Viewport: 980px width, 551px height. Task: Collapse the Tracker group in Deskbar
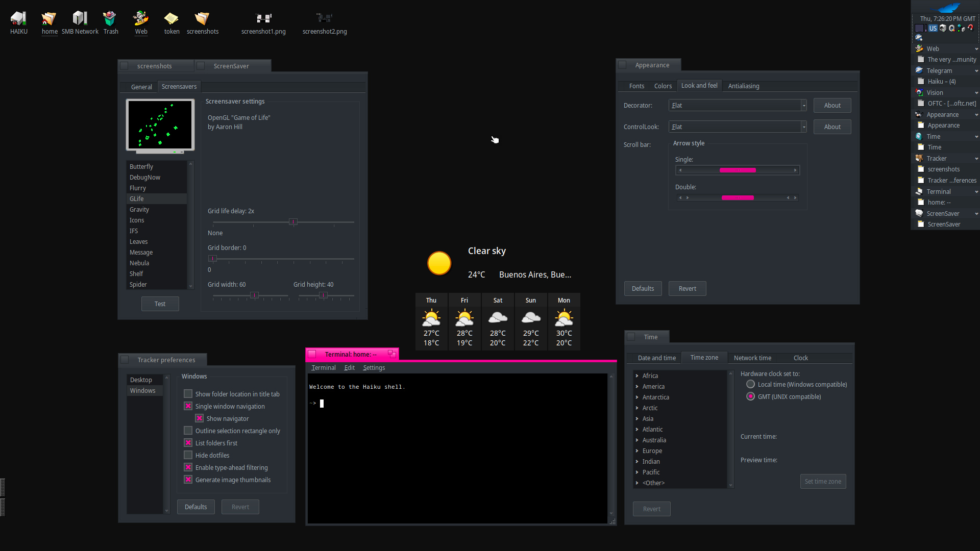976,159
